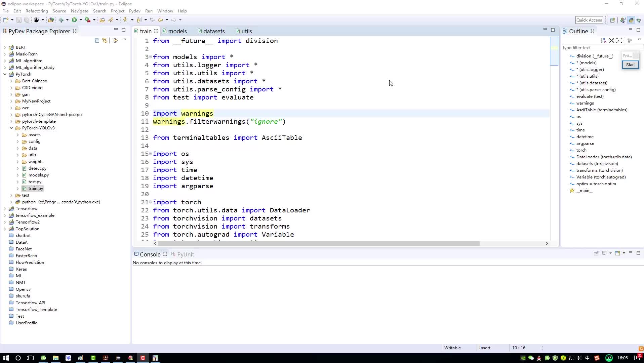
Task: Sort Outline alphabetically
Action: [604, 40]
